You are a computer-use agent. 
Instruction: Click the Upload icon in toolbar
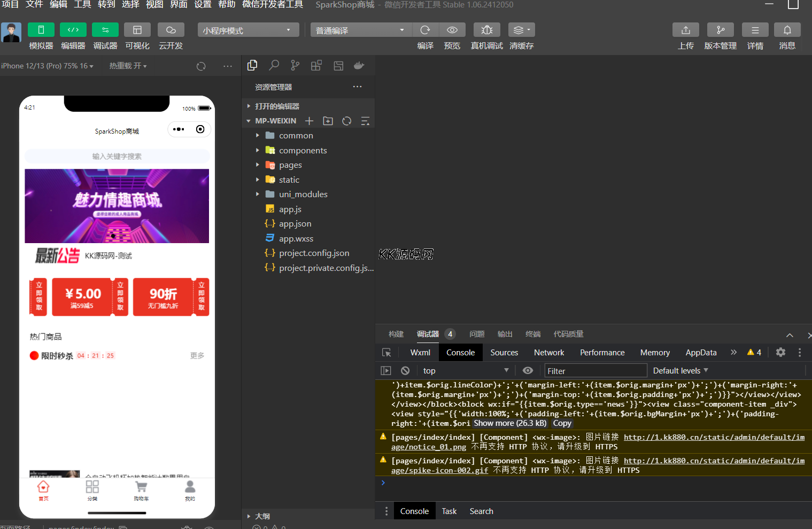pyautogui.click(x=685, y=30)
